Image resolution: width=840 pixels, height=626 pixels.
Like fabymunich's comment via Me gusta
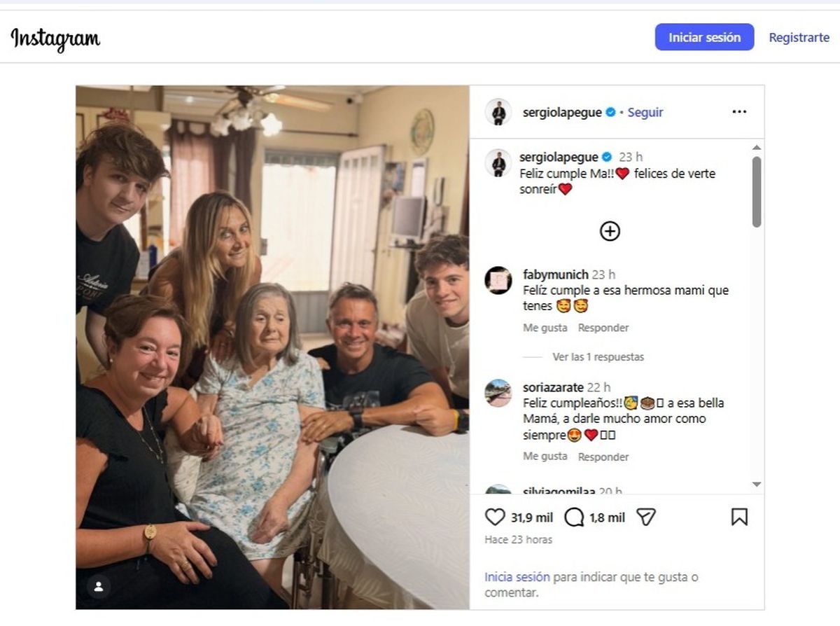[545, 328]
